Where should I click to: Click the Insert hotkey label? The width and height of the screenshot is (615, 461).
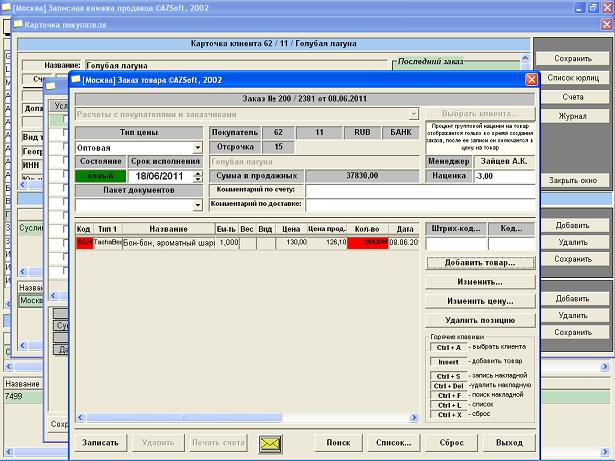click(449, 362)
